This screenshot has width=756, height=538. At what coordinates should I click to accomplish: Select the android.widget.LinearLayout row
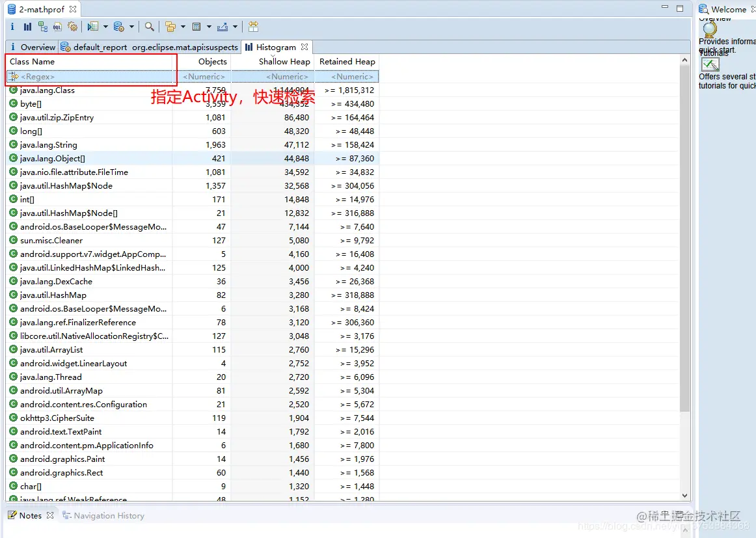click(192, 363)
